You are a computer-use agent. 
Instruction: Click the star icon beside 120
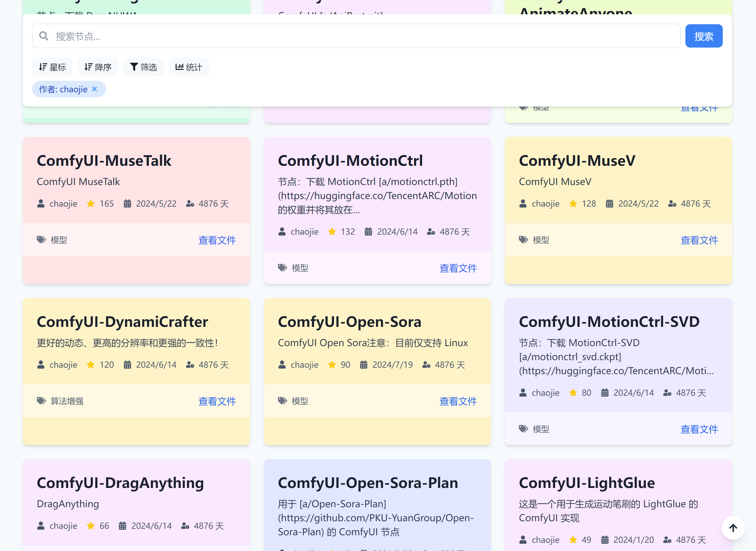pos(91,365)
